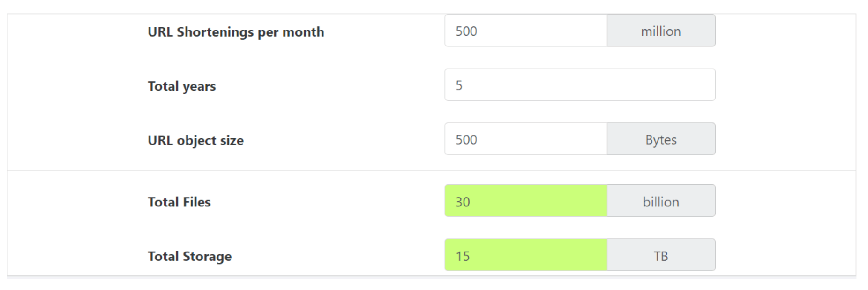Image resolution: width=868 pixels, height=290 pixels.
Task: Click the "TB" unit label
Action: click(x=661, y=256)
